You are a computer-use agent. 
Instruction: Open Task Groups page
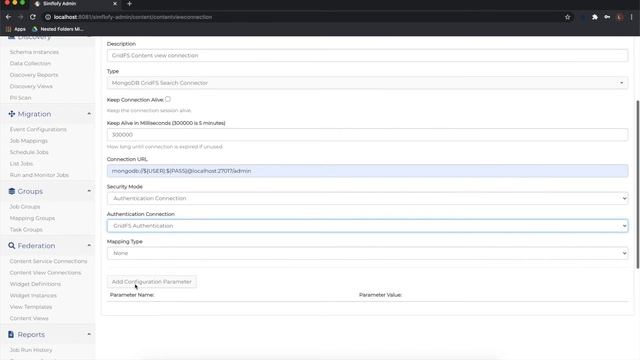click(26, 229)
